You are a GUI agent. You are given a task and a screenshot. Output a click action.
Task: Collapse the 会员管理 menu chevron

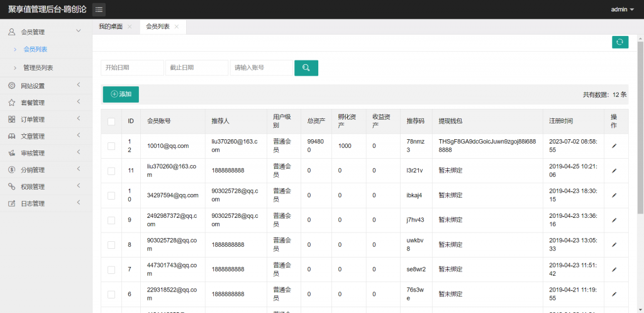[x=79, y=31]
